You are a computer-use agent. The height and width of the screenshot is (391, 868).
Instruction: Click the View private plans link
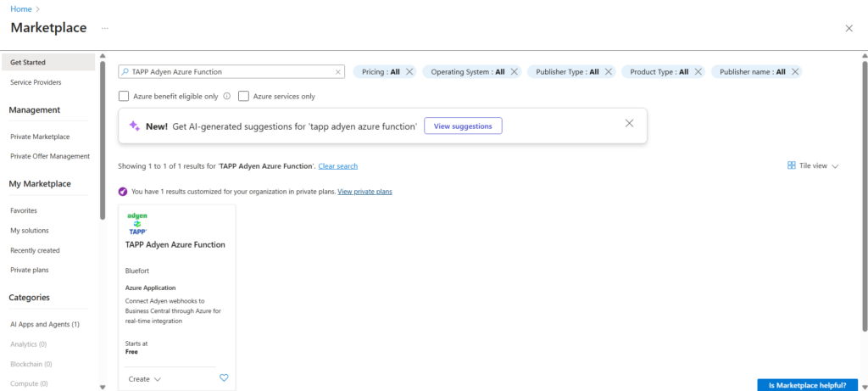pos(364,192)
